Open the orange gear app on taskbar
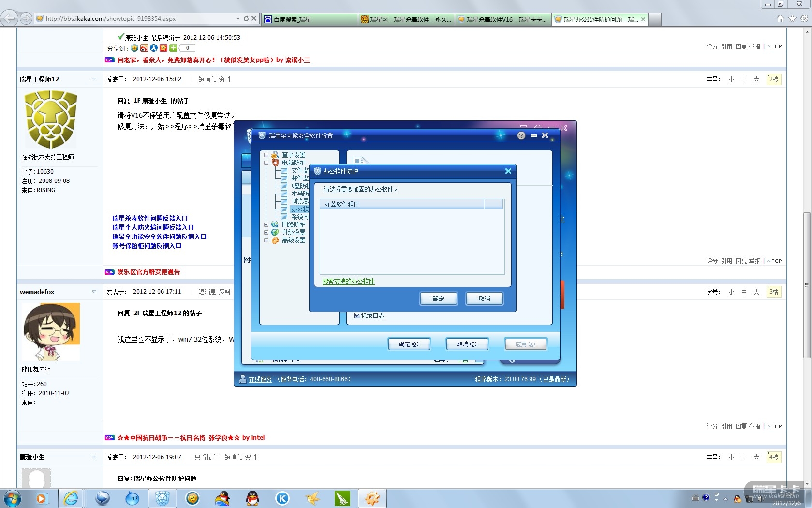The width and height of the screenshot is (812, 508). coord(372,498)
